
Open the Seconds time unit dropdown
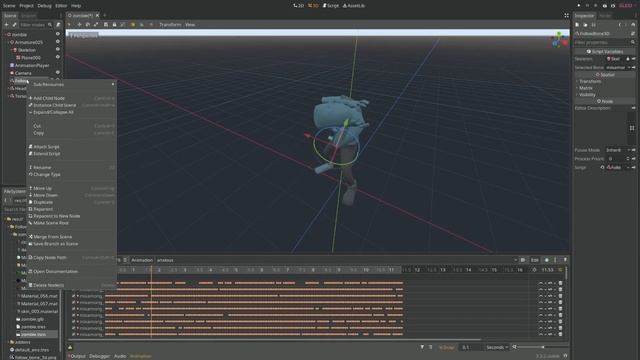(497, 347)
